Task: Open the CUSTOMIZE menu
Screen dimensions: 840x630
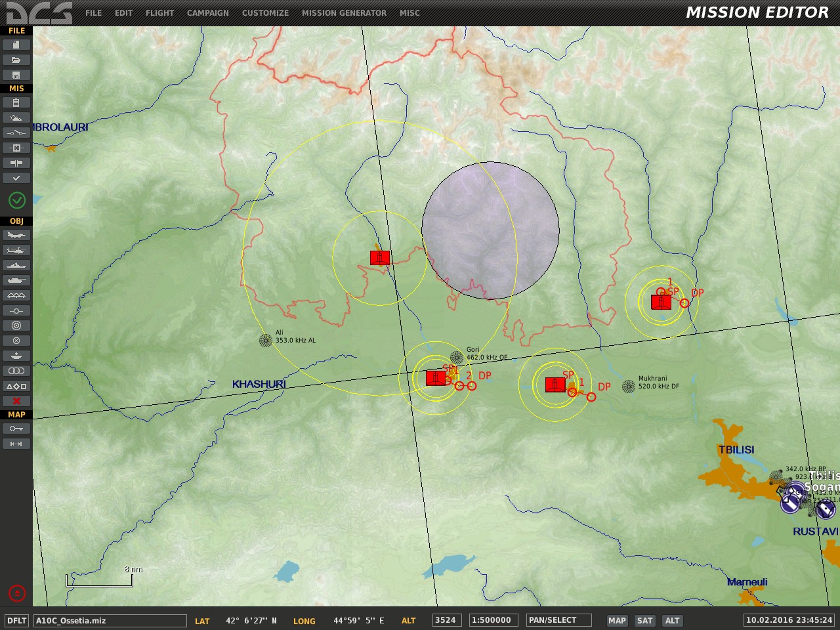Action: point(265,12)
